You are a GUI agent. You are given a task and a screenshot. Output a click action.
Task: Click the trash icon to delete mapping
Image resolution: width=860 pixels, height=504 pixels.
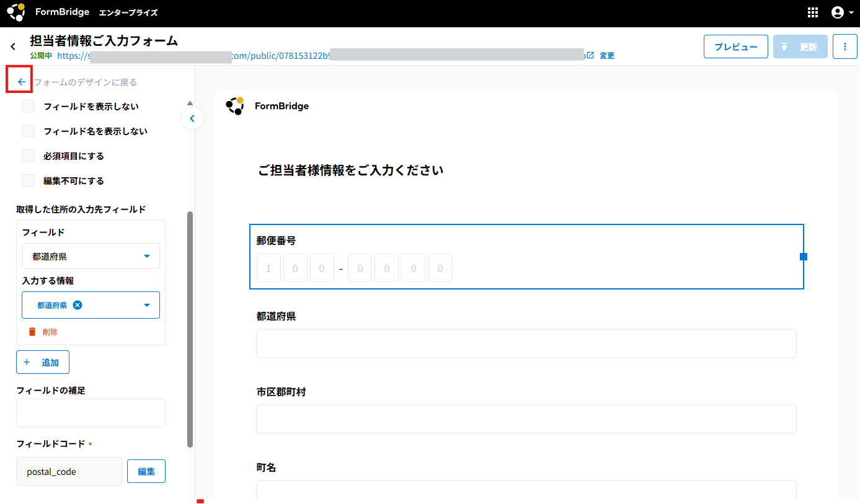pos(32,332)
